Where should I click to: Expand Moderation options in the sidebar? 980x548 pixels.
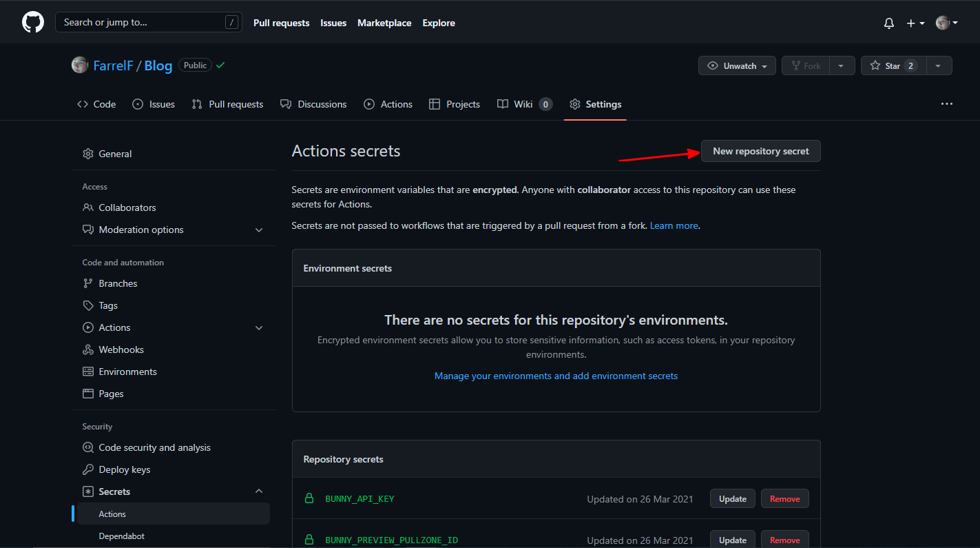coord(174,230)
